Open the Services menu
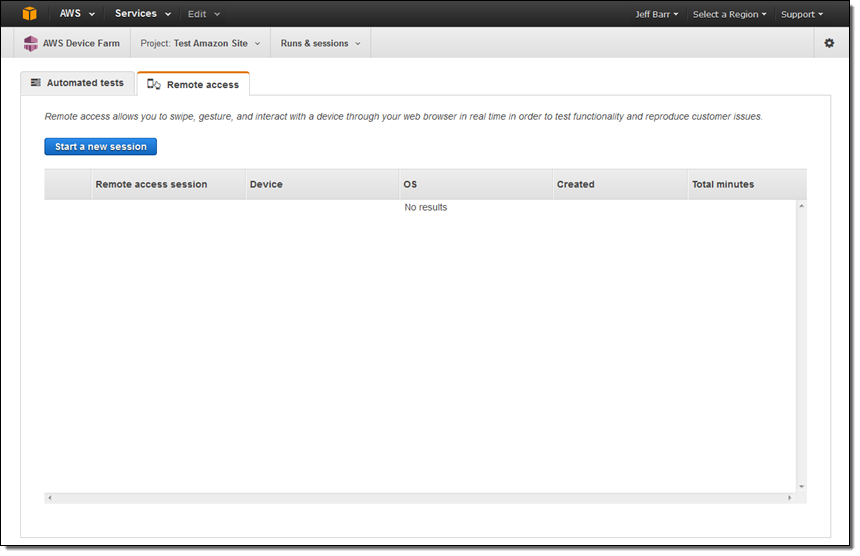This screenshot has height=556, width=860. (142, 14)
